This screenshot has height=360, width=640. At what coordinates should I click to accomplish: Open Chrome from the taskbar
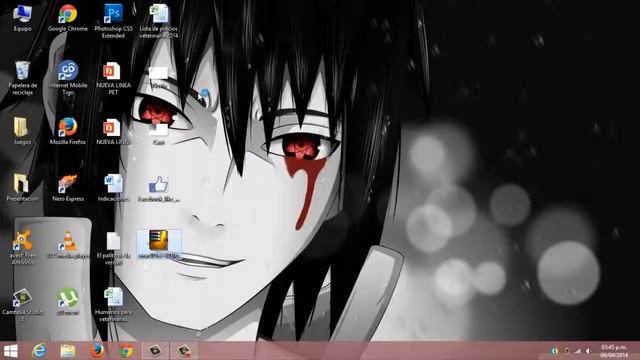coord(126,351)
